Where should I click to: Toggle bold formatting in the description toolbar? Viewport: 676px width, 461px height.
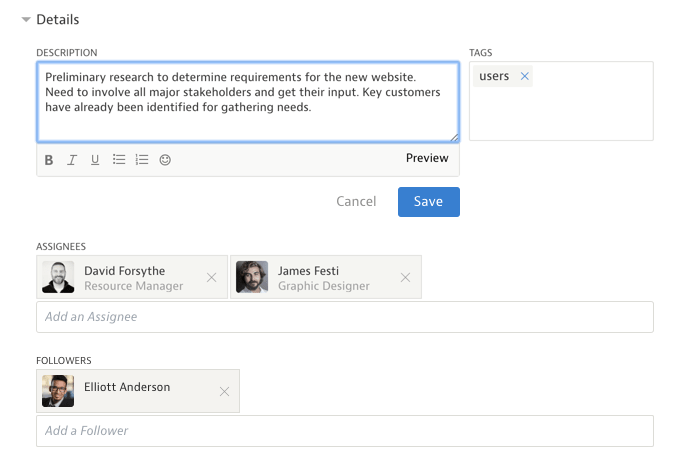[x=49, y=160]
